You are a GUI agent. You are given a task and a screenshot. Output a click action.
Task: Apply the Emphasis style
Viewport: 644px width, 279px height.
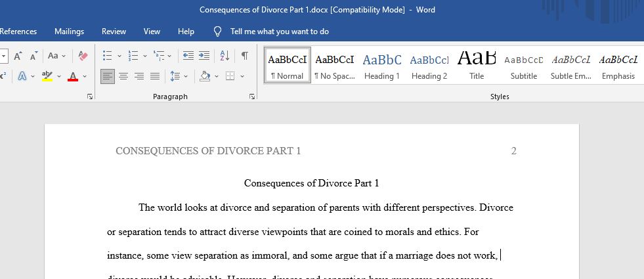click(618, 65)
